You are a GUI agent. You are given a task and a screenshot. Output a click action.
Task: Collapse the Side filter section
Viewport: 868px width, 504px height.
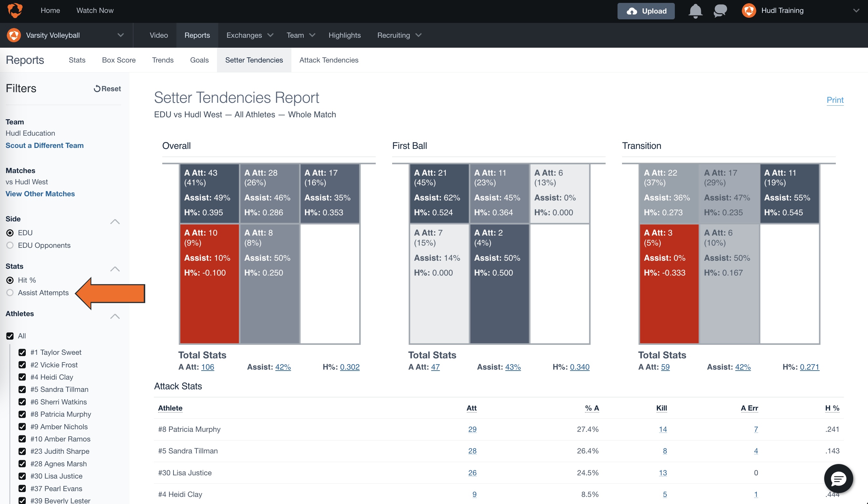pyautogui.click(x=115, y=221)
